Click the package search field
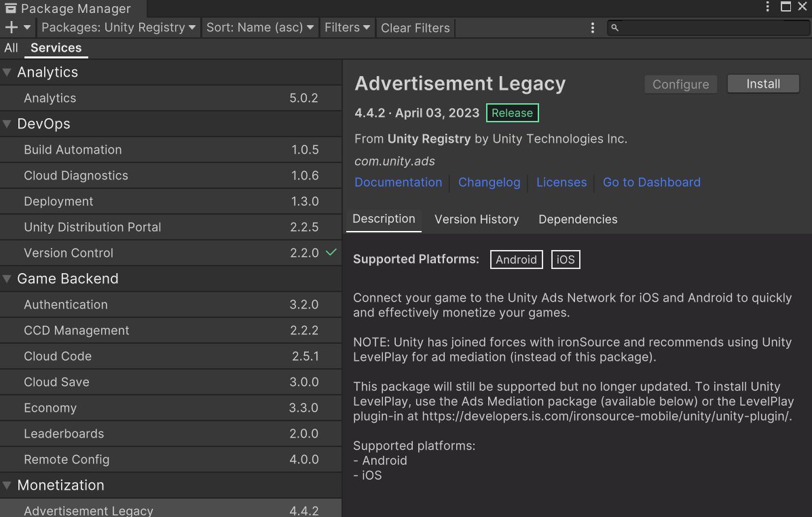812x517 pixels. [x=708, y=27]
